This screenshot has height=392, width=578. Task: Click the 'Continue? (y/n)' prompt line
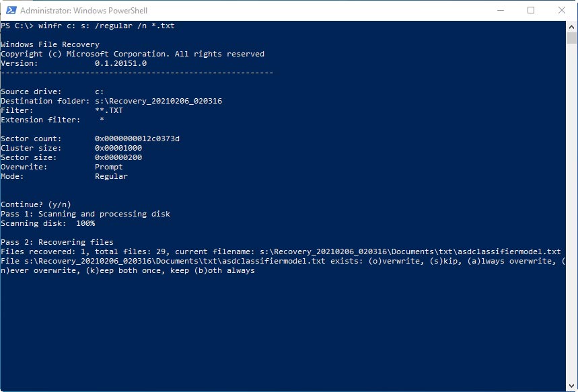point(36,204)
